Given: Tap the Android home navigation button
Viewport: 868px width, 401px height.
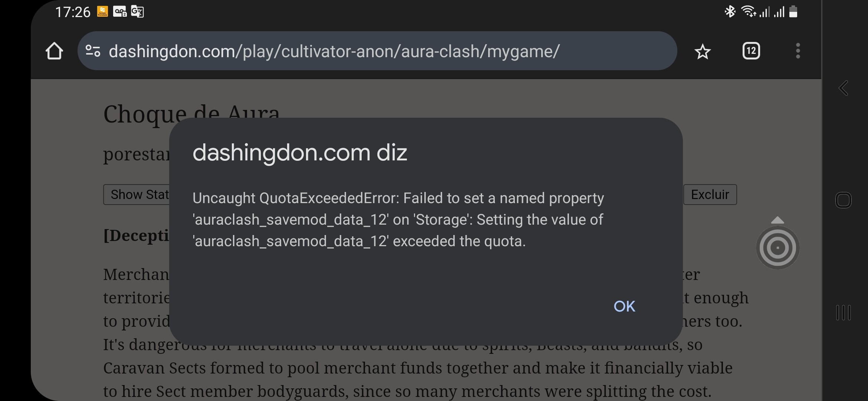Looking at the screenshot, I should pos(843,200).
